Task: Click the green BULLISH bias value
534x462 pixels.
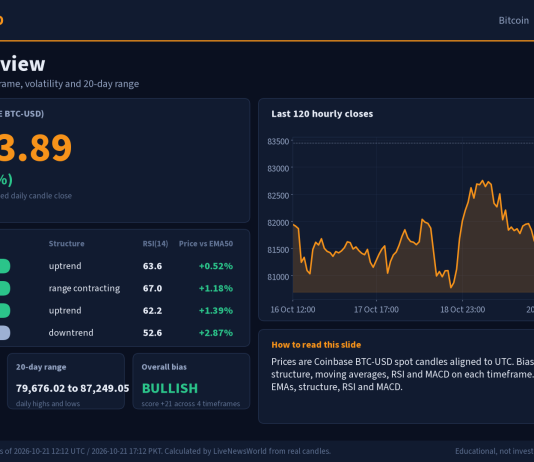Action: (x=170, y=388)
